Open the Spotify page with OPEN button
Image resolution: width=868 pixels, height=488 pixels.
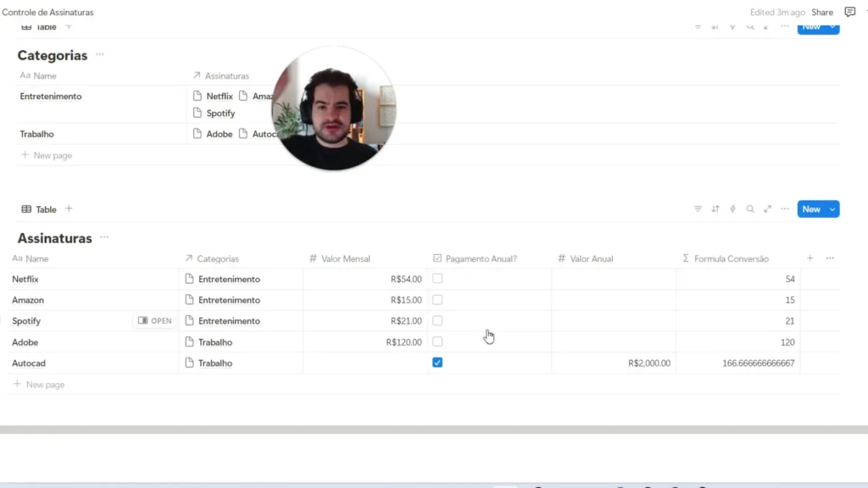tap(155, 321)
